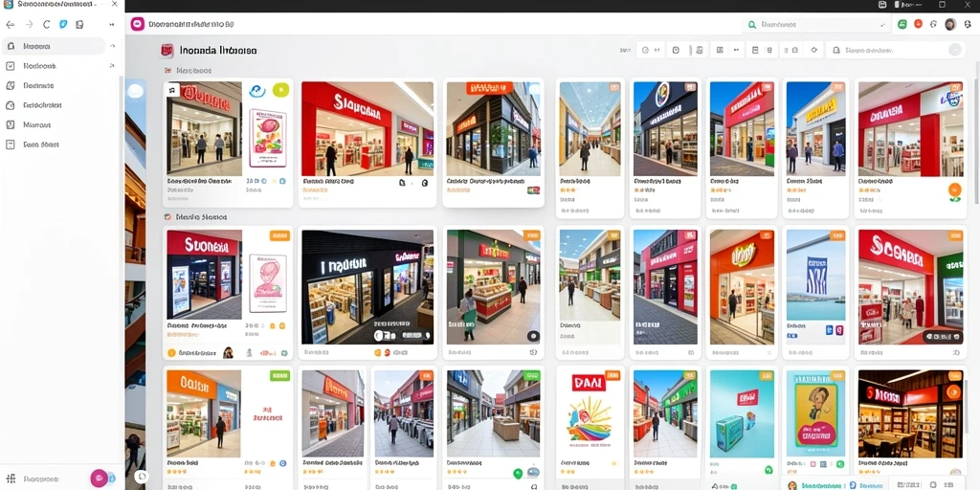The height and width of the screenshot is (490, 980).
Task: Click the green round icon in header
Action: pos(902,24)
